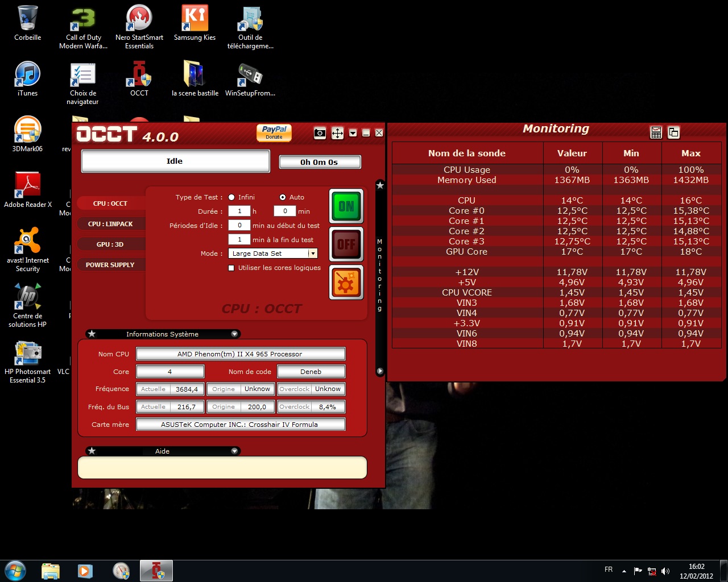The image size is (728, 582).
Task: Open the POWER SUPPLY test tab
Action: coord(110,265)
